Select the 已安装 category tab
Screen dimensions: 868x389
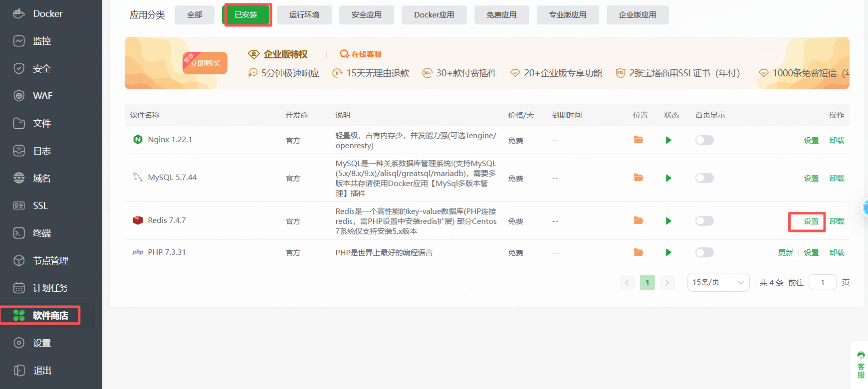point(246,15)
